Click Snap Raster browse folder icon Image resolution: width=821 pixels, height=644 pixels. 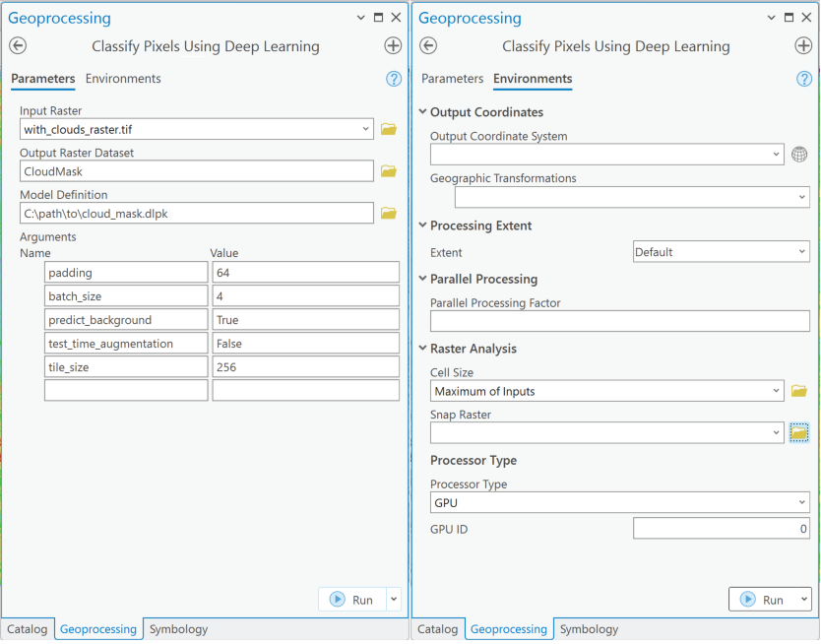(x=798, y=432)
